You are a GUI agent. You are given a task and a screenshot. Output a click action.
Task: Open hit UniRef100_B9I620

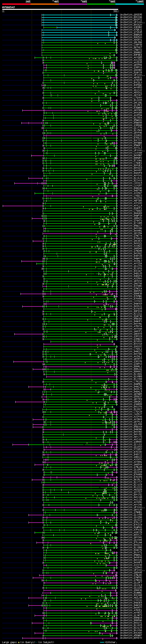click(x=131, y=25)
